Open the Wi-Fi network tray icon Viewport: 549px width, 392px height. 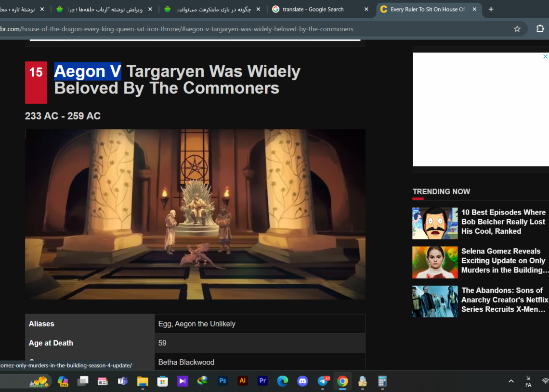click(x=545, y=381)
